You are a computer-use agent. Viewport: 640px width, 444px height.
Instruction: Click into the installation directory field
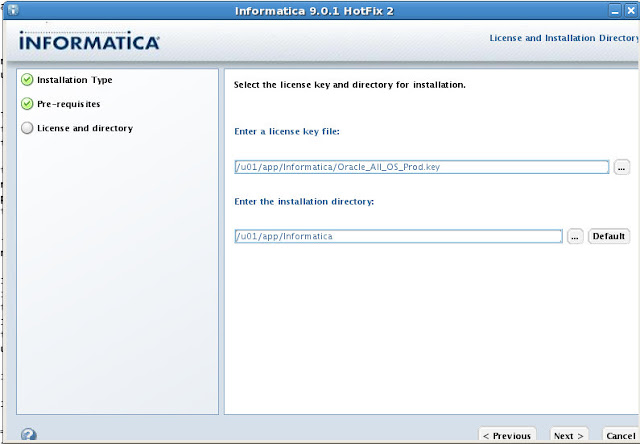[398, 236]
